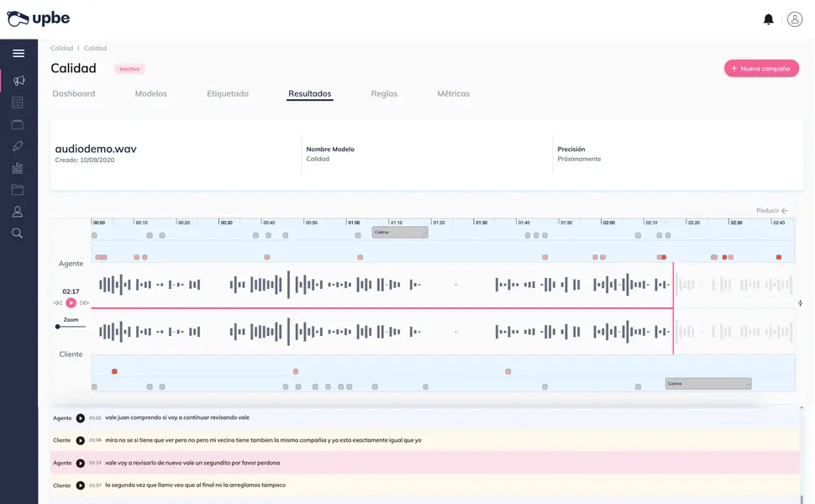
Task: Open the folder icon in the left sidebar
Action: pos(18,189)
